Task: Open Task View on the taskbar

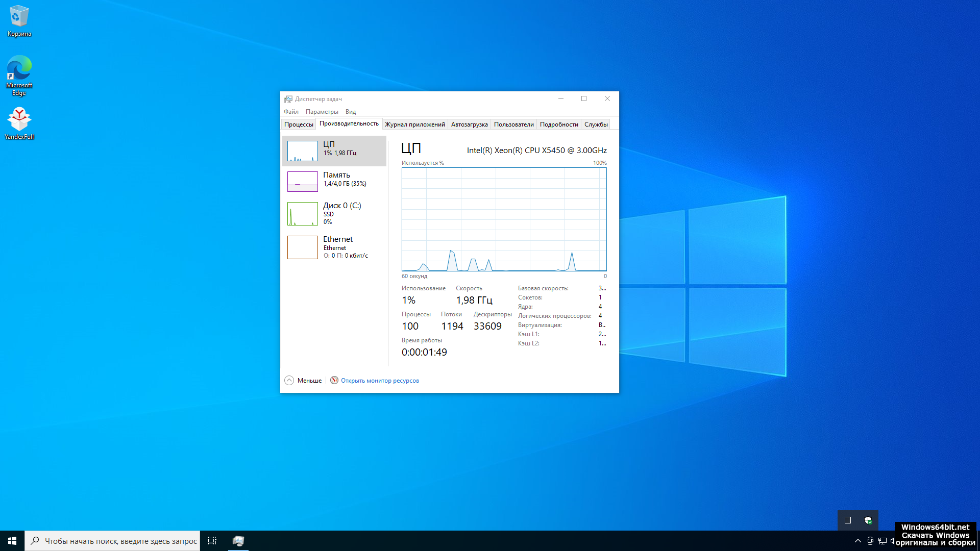Action: coord(212,541)
